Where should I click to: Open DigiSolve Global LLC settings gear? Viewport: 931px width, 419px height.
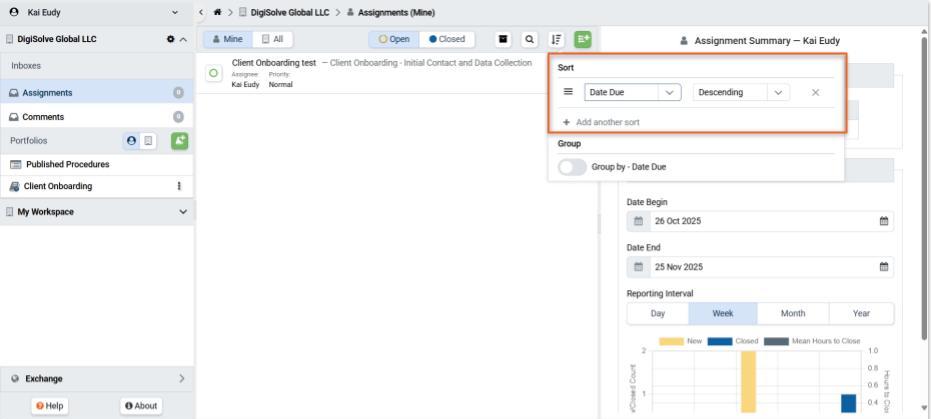[x=169, y=39]
